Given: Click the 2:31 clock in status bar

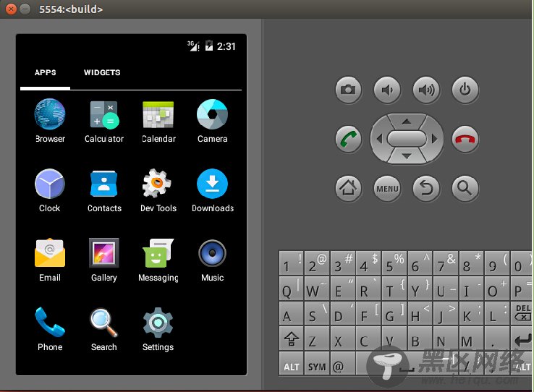Looking at the screenshot, I should (226, 46).
